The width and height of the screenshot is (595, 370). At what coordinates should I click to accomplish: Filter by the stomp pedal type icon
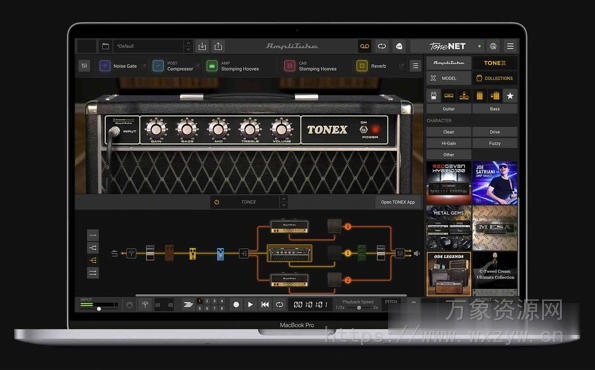(x=434, y=96)
